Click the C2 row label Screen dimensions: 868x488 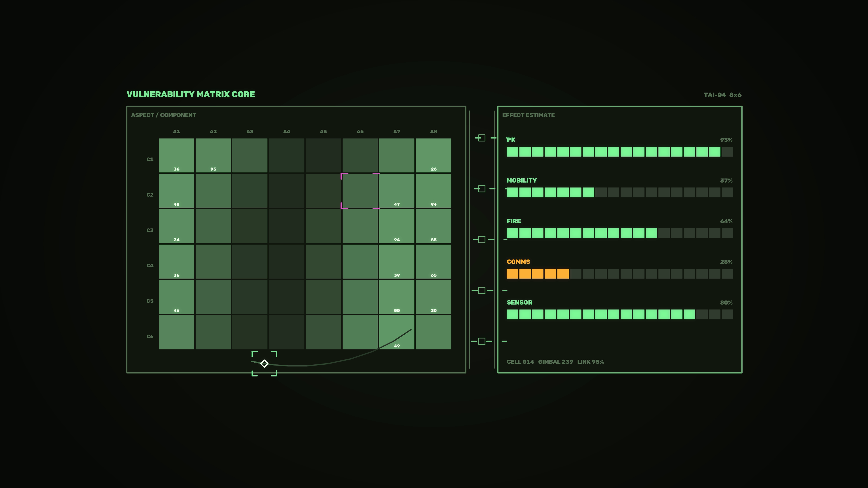pos(150,195)
